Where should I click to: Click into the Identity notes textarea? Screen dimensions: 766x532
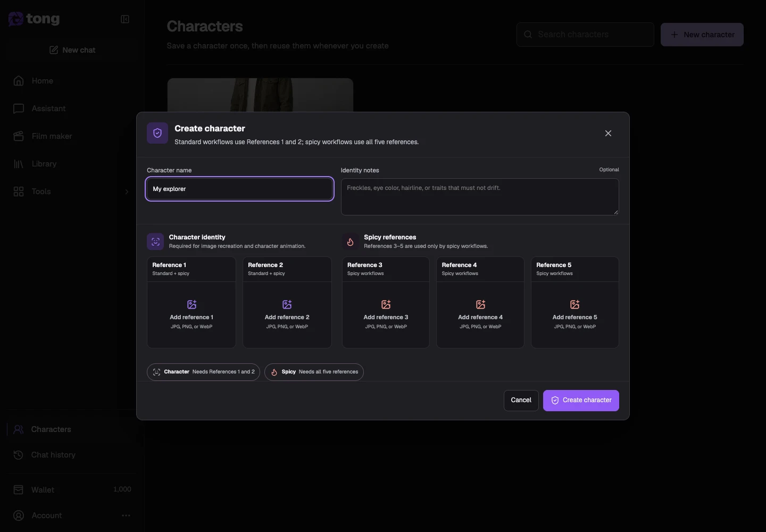[480, 197]
